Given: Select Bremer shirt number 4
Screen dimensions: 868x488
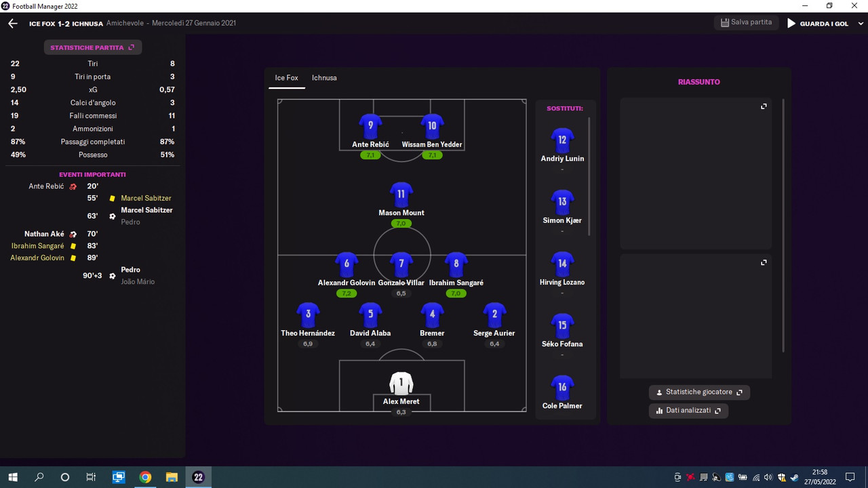Looking at the screenshot, I should click(x=432, y=314).
